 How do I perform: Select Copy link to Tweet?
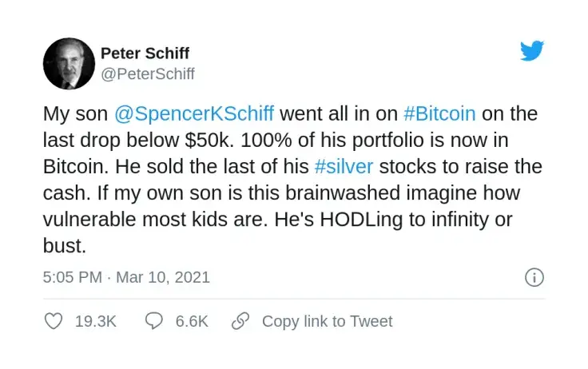tap(328, 321)
